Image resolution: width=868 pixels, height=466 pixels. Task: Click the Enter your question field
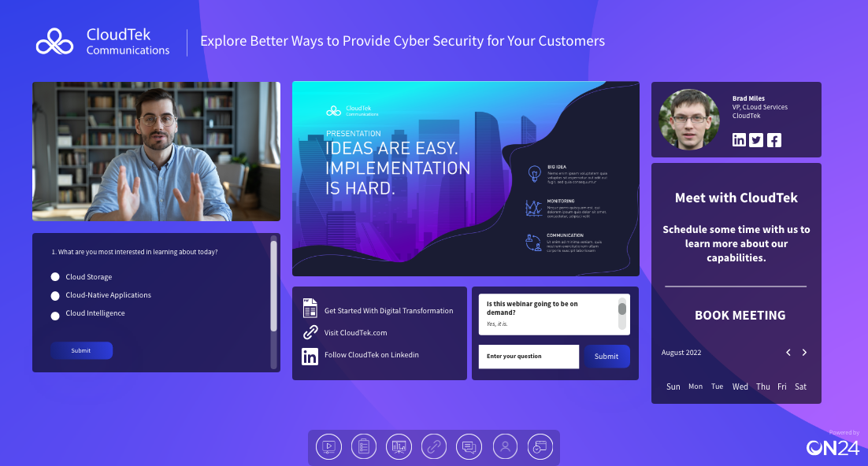point(529,357)
